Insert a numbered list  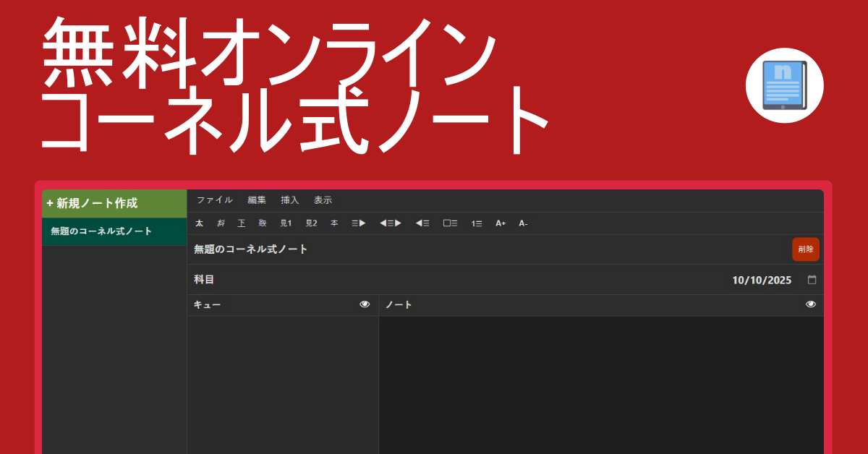(477, 223)
